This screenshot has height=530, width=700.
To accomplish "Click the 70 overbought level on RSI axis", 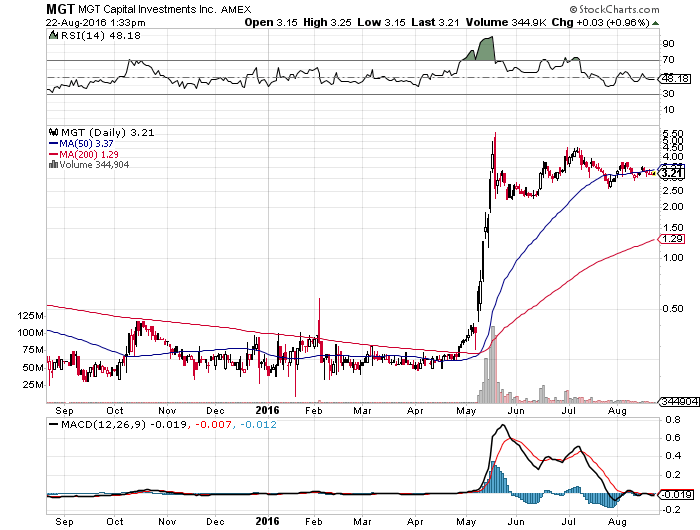I will pos(668,60).
